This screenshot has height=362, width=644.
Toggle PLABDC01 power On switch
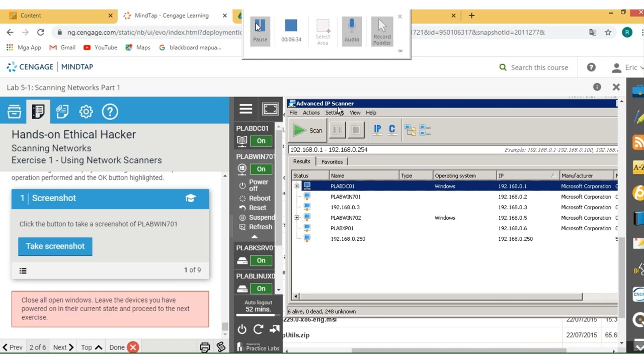tap(261, 141)
